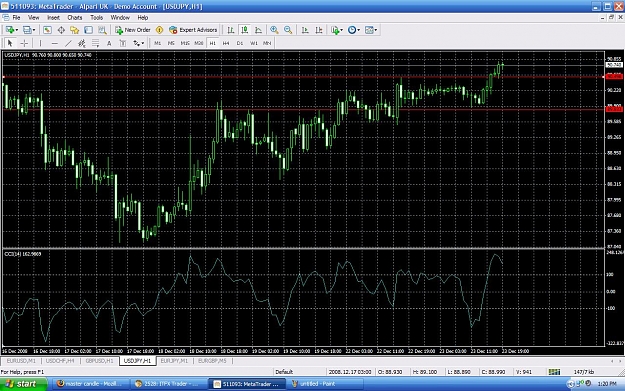
Task: Switch to the EURUSD,M1 chart tab
Action: click(x=21, y=361)
